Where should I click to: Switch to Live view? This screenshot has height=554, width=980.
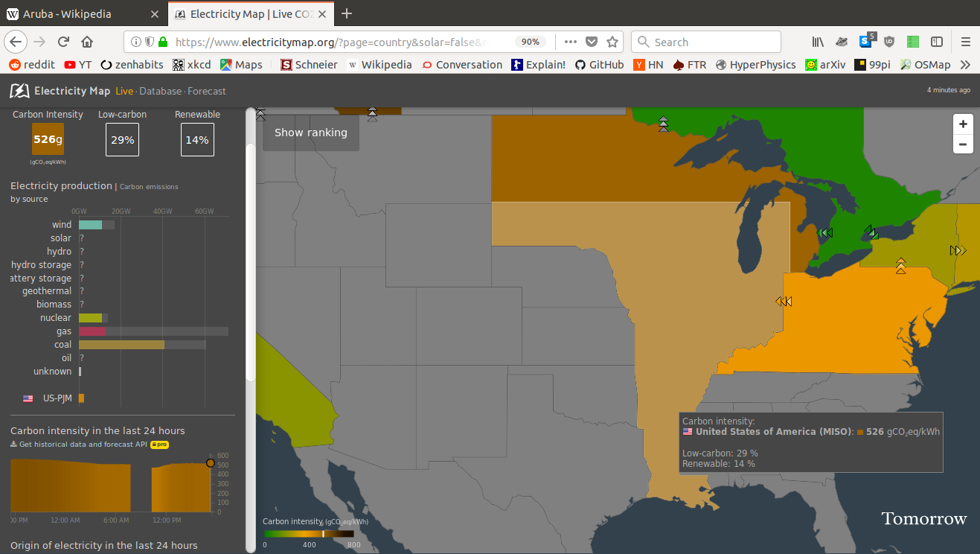(x=124, y=91)
